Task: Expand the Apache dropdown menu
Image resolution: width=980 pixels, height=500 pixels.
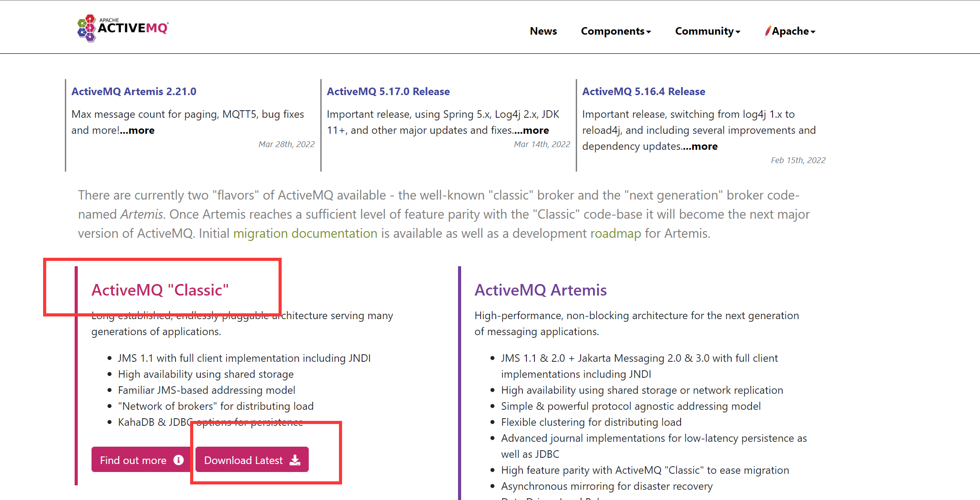Action: [x=794, y=31]
